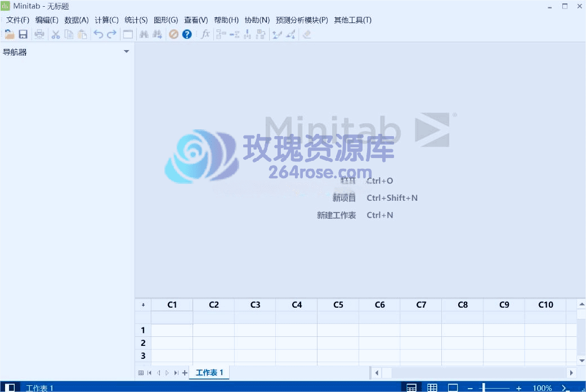Expand the 导航器 dropdown arrow

coord(126,52)
